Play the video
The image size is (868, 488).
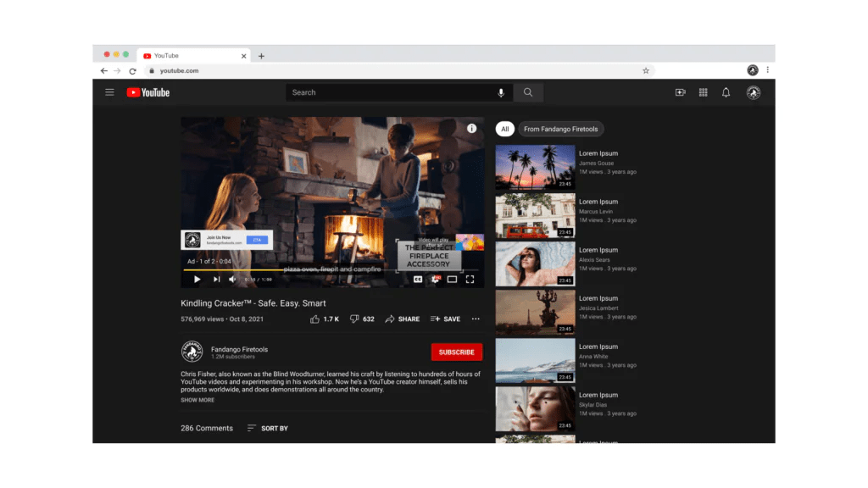[197, 280]
